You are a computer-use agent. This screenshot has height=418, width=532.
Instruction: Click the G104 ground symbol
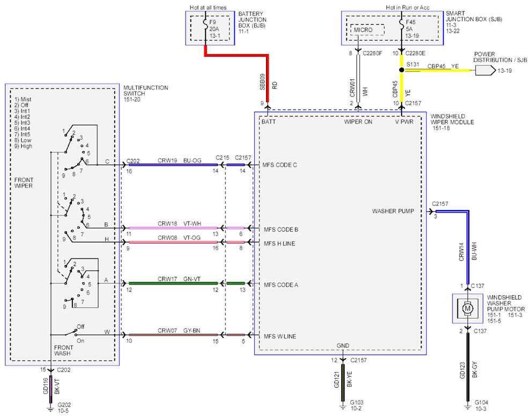pyautogui.click(x=468, y=407)
